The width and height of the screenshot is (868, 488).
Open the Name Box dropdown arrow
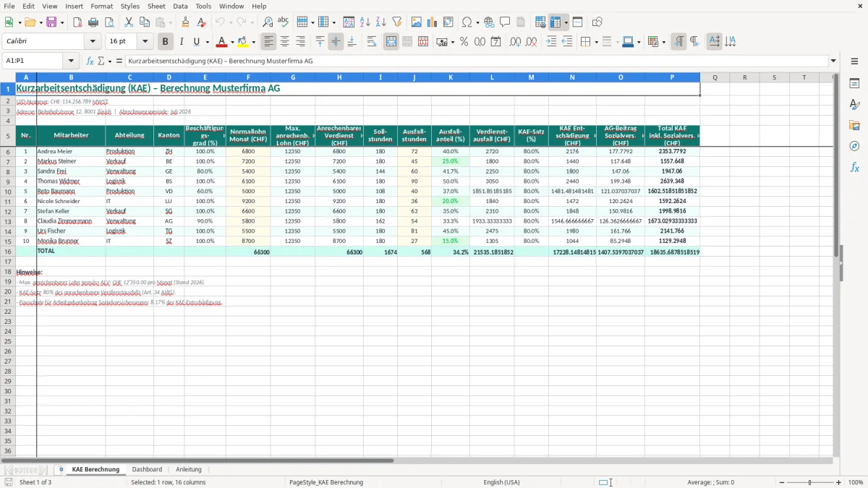point(71,61)
